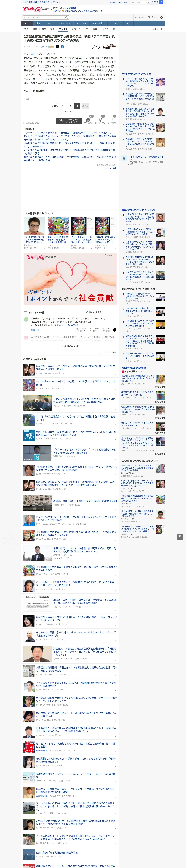Share the article on X

click(x=57, y=47)
